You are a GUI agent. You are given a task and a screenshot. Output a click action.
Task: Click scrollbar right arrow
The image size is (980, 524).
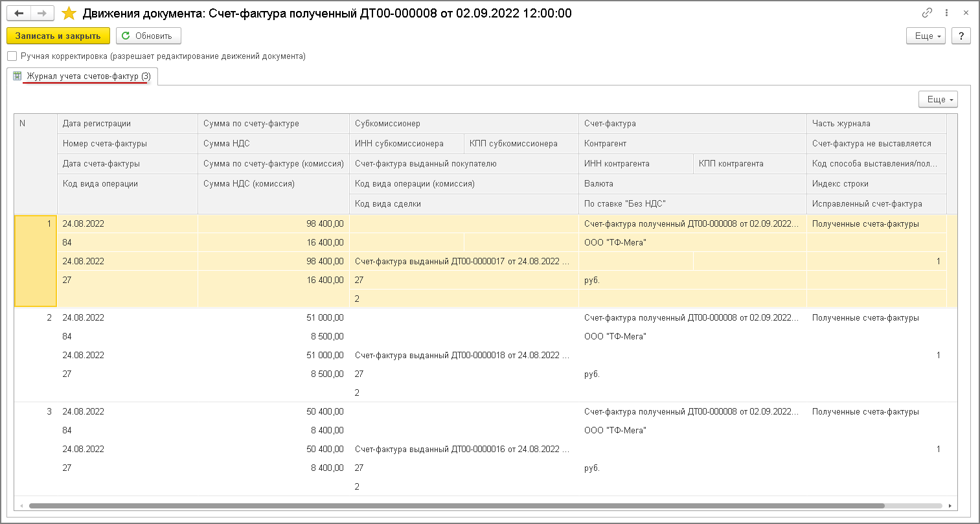point(950,506)
